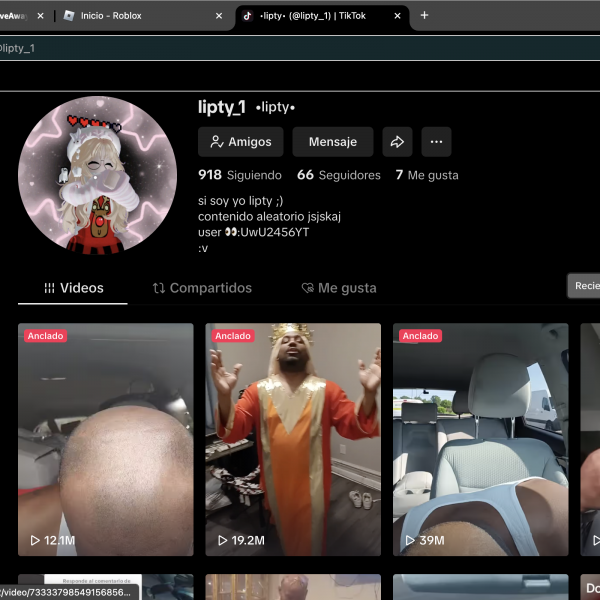Switch to the Compartidos tab
600x600 pixels.
[x=202, y=288]
